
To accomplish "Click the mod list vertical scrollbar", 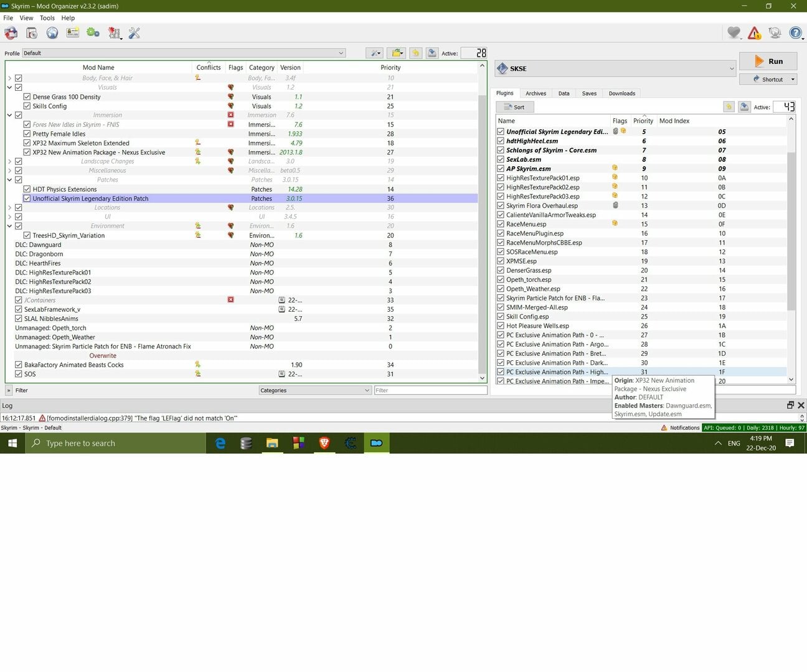I will click(482, 222).
